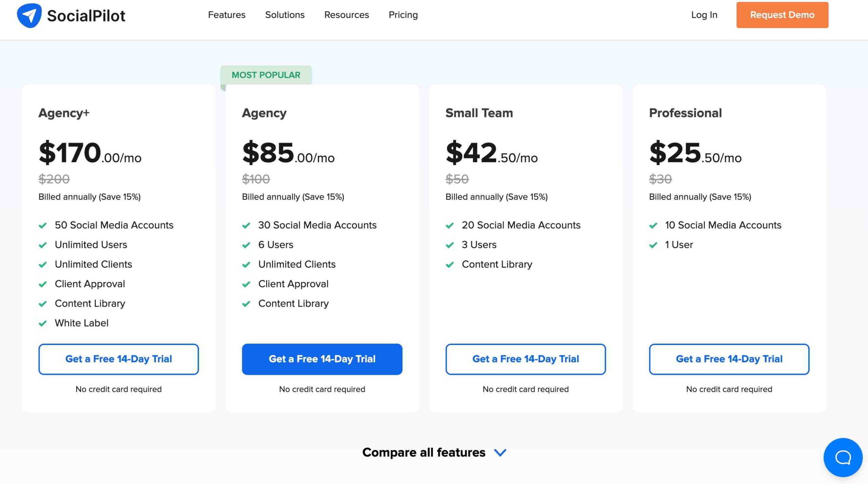Click the 6 Users feature
This screenshot has height=484, width=868.
(276, 245)
